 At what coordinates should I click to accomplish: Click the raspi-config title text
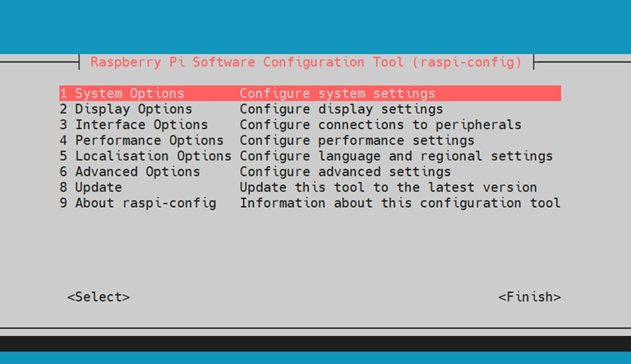point(306,62)
